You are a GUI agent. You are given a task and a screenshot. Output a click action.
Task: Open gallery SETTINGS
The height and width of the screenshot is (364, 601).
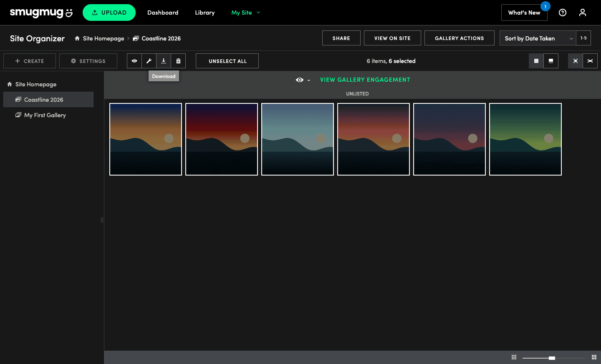(88, 61)
